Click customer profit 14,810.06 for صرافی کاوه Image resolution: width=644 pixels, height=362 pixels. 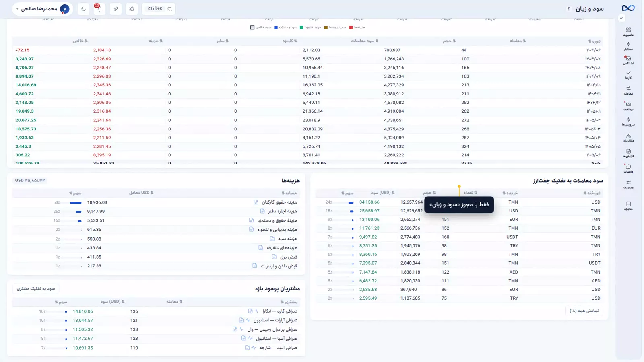coord(83,311)
